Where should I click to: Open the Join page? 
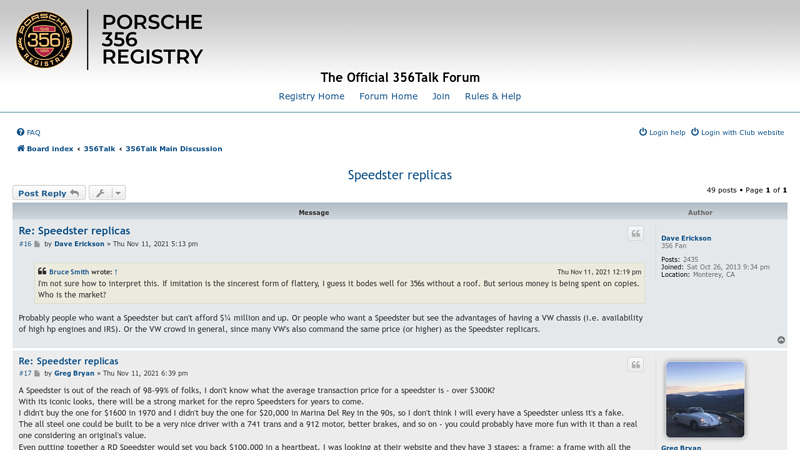(441, 96)
